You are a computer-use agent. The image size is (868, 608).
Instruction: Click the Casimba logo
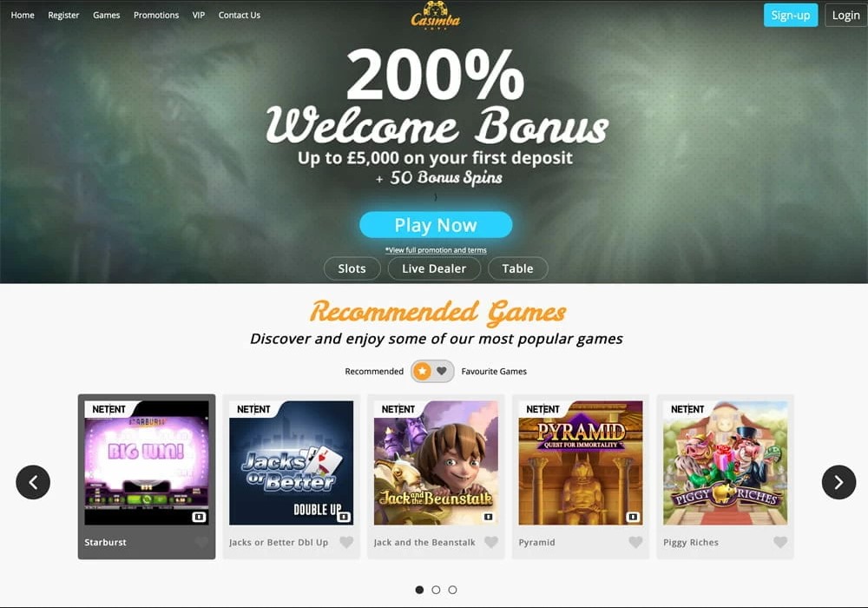coord(435,15)
